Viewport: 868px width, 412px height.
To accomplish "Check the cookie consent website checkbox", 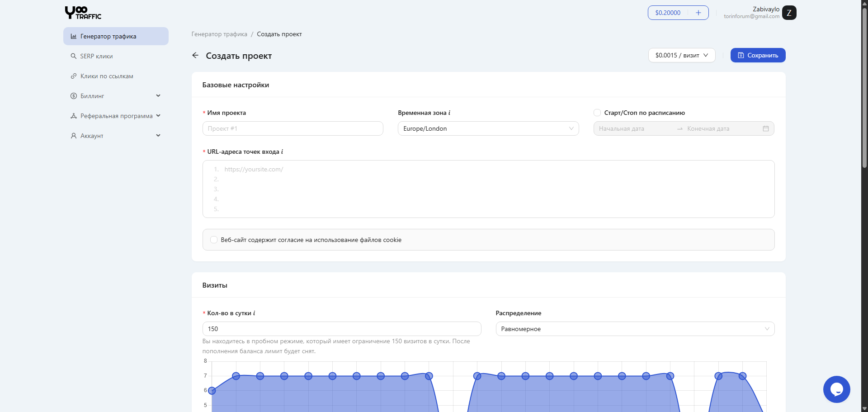I will (214, 240).
